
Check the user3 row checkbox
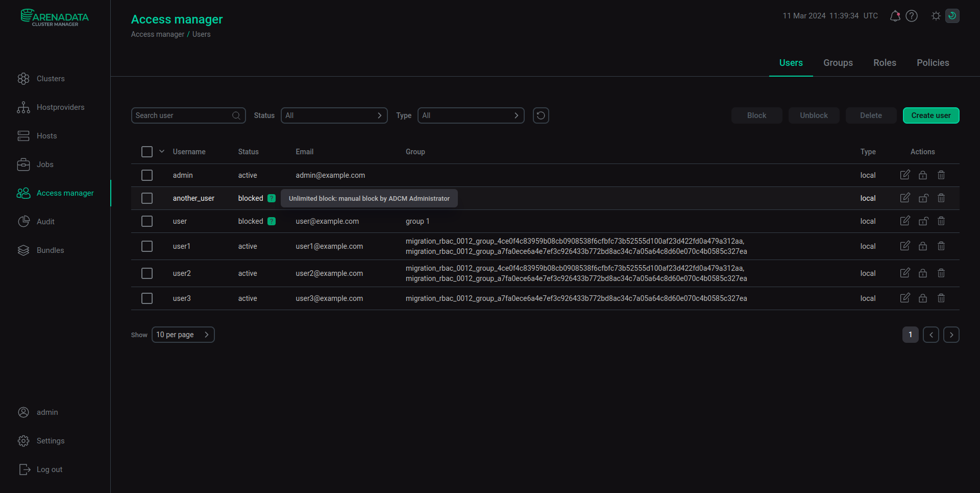[147, 298]
